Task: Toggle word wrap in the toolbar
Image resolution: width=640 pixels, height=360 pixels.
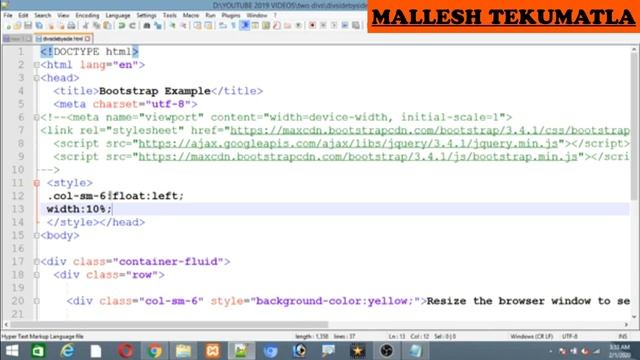Action: [222, 26]
